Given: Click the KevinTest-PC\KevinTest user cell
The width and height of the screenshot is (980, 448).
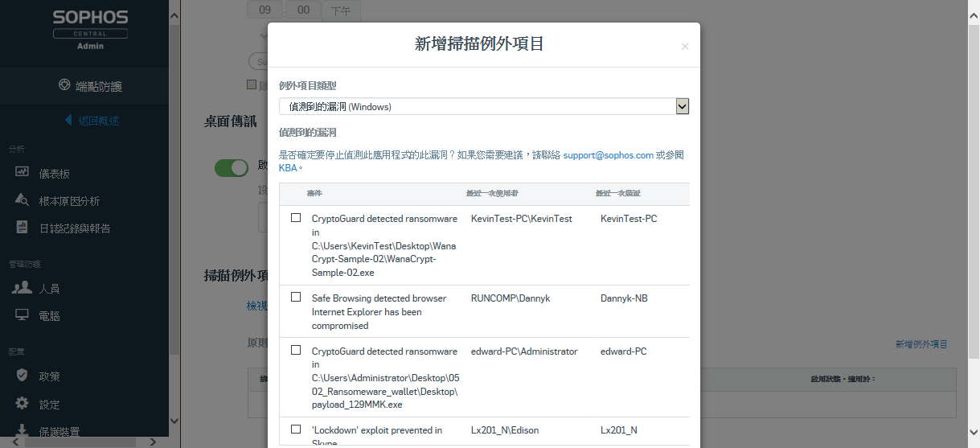Looking at the screenshot, I should click(522, 219).
